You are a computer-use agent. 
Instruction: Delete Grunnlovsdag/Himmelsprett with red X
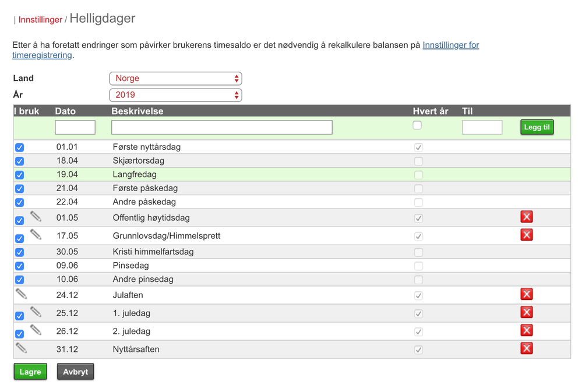pos(526,235)
